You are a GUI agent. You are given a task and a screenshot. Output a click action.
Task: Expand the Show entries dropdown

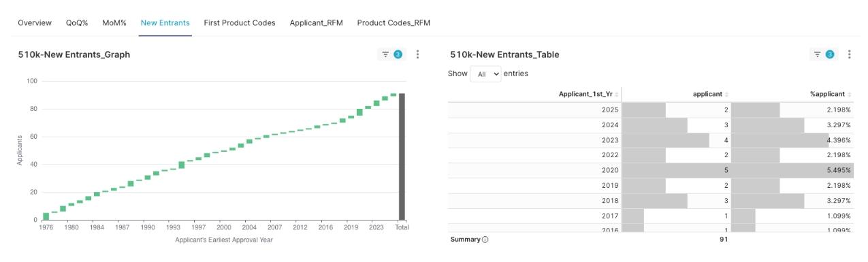point(485,74)
